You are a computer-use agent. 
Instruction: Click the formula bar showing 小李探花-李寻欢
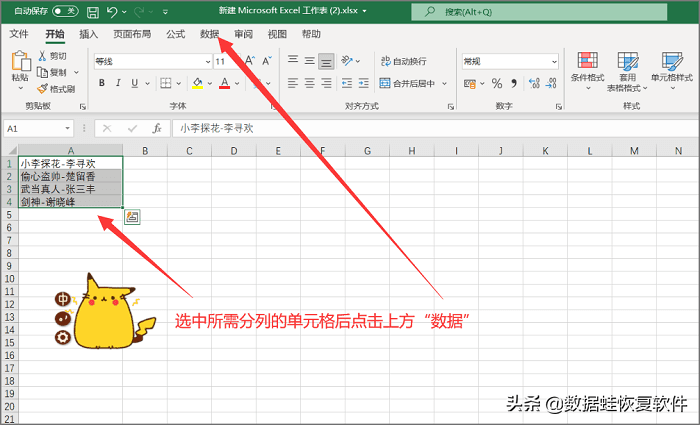435,129
